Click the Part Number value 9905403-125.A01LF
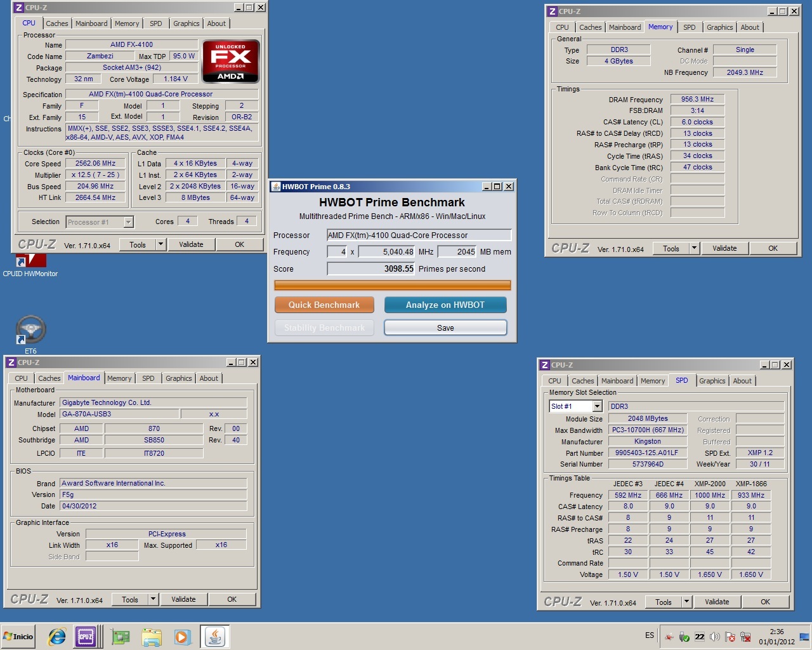812x650 pixels. (x=647, y=453)
